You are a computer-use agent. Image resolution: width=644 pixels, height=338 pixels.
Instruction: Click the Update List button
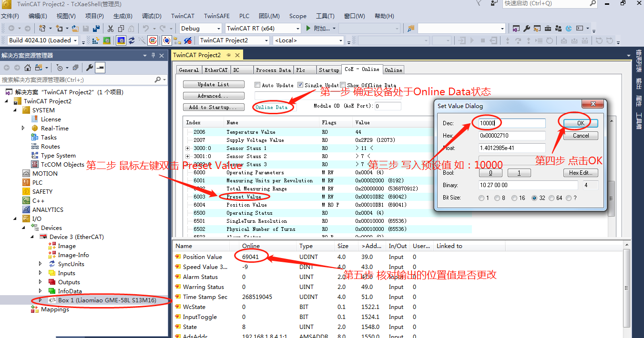pyautogui.click(x=214, y=85)
